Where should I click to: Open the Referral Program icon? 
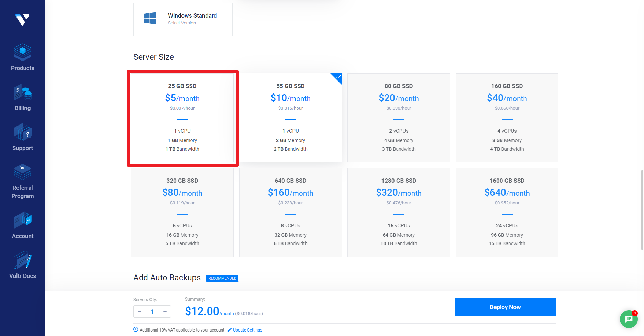23,172
